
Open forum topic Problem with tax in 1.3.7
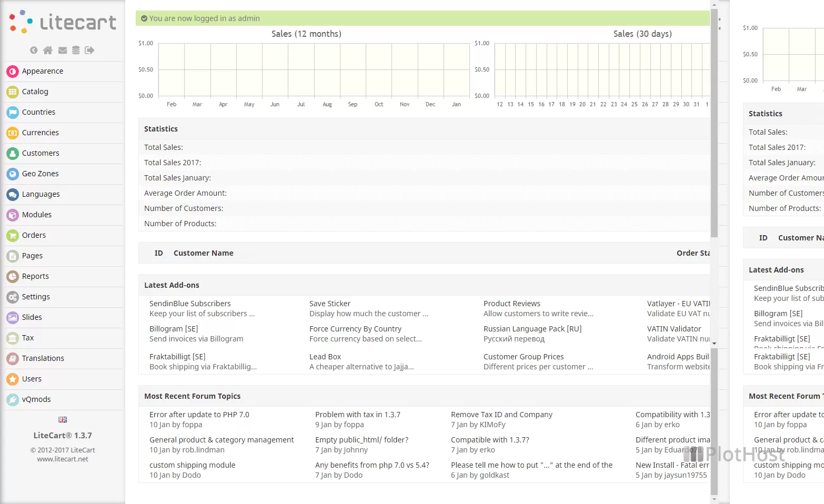tap(358, 415)
